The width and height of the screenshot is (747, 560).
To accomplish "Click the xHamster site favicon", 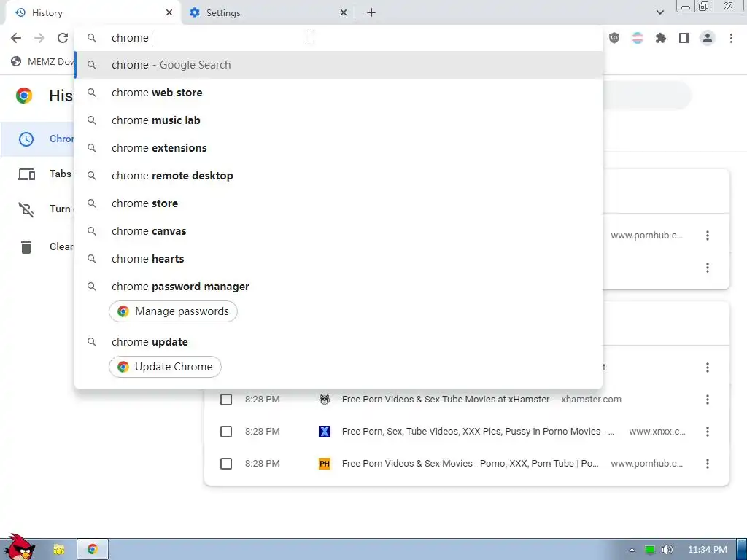I will pyautogui.click(x=325, y=400).
